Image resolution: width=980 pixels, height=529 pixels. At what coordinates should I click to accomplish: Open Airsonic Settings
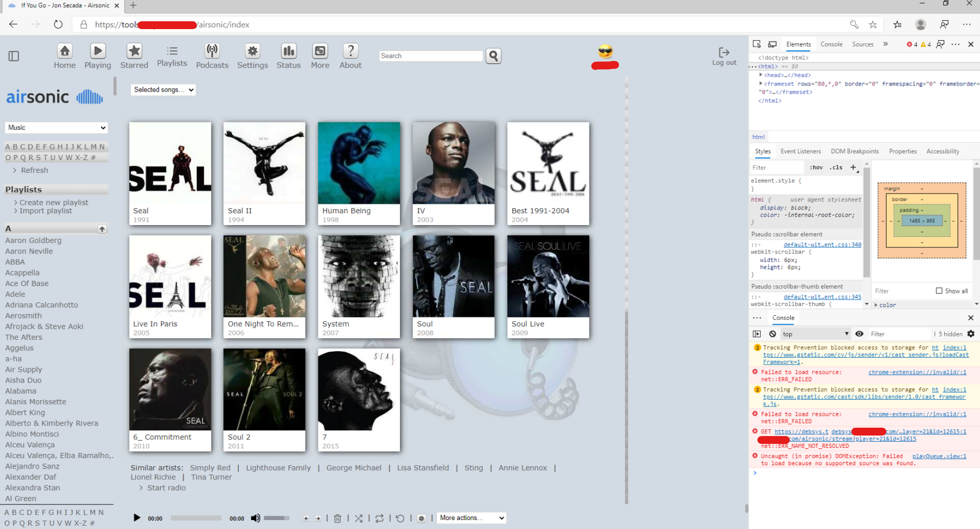tap(253, 56)
